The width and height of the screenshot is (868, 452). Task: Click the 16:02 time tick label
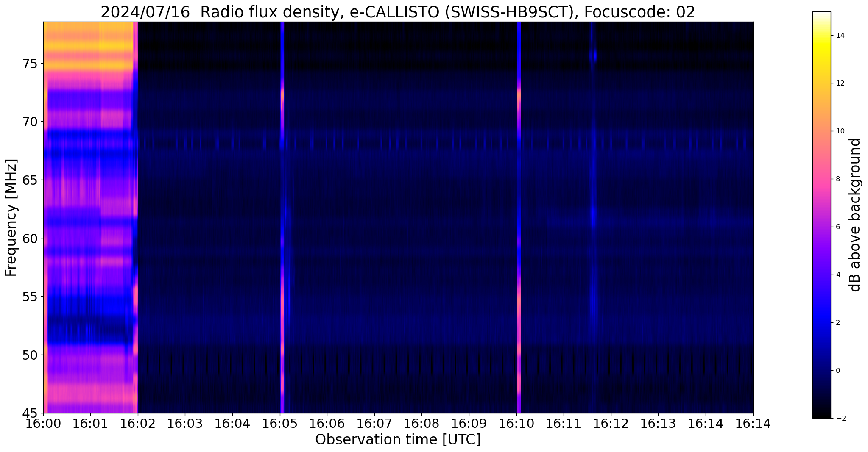click(x=138, y=423)
